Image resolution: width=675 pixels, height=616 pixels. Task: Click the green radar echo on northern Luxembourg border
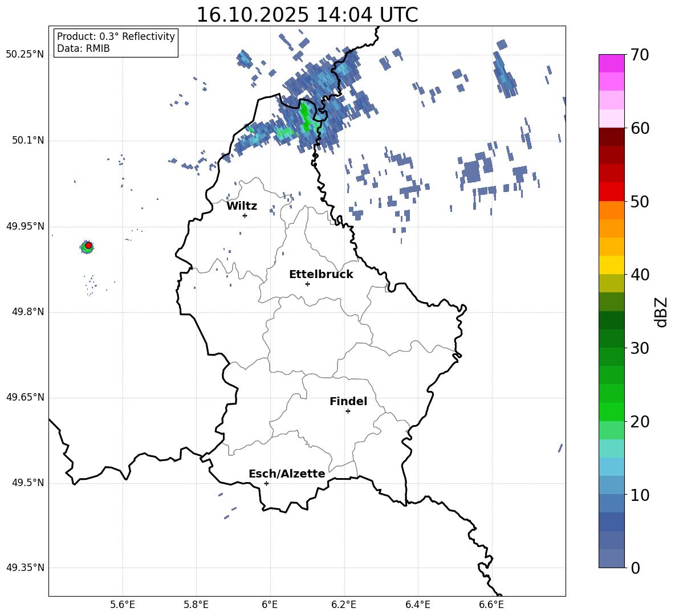[305, 116]
